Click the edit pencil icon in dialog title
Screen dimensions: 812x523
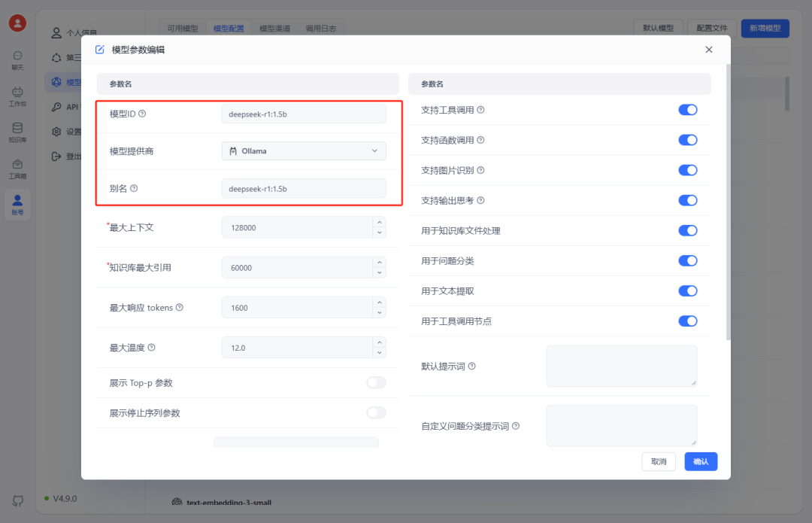coord(100,50)
